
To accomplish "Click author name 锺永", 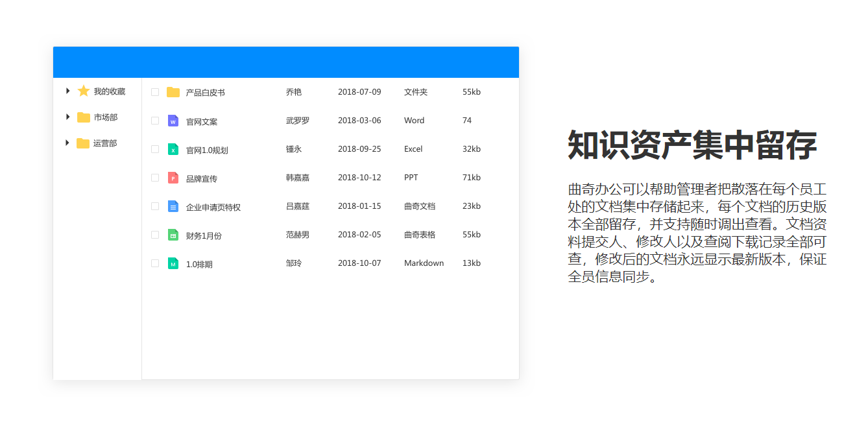I will (294, 149).
